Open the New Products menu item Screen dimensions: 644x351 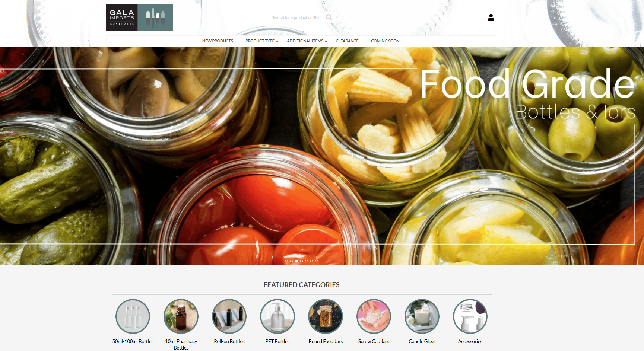click(x=218, y=41)
